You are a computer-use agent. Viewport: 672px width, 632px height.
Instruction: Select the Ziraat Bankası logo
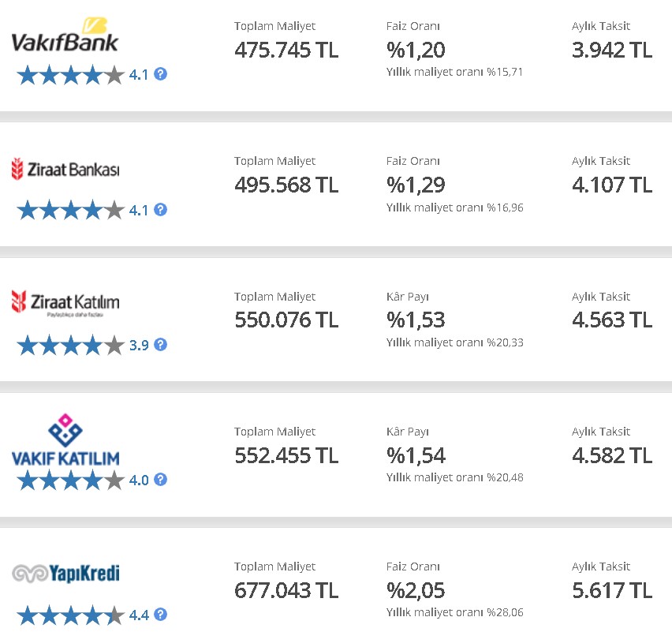65,169
